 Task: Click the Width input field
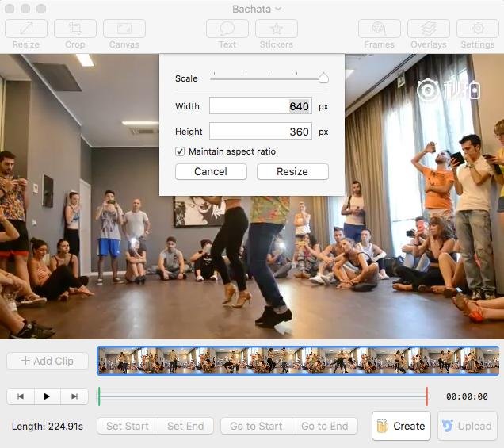coord(261,105)
